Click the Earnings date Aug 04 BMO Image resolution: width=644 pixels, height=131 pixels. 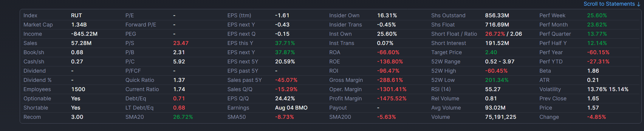point(291,108)
